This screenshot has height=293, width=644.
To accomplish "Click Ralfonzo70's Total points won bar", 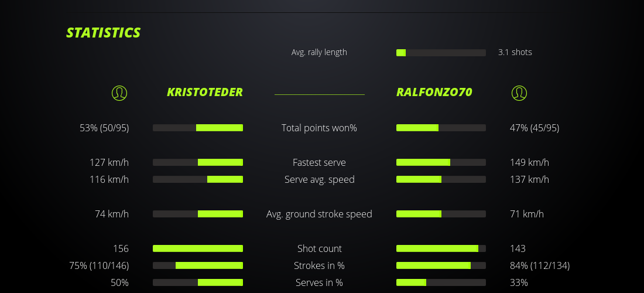I will [x=441, y=128].
